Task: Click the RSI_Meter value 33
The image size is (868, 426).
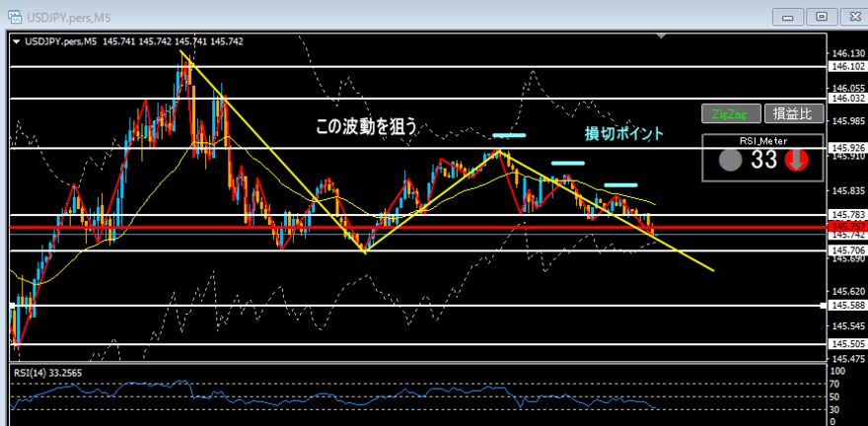Action: click(x=764, y=160)
